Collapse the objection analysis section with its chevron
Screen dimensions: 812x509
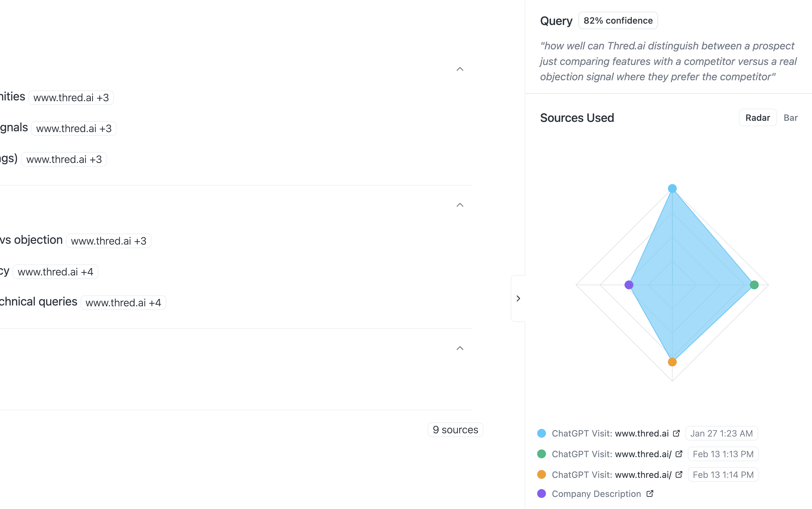pyautogui.click(x=460, y=205)
